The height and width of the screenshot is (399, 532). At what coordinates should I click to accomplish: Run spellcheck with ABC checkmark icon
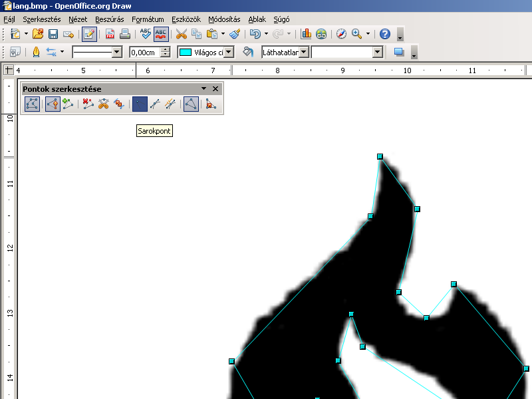point(145,34)
